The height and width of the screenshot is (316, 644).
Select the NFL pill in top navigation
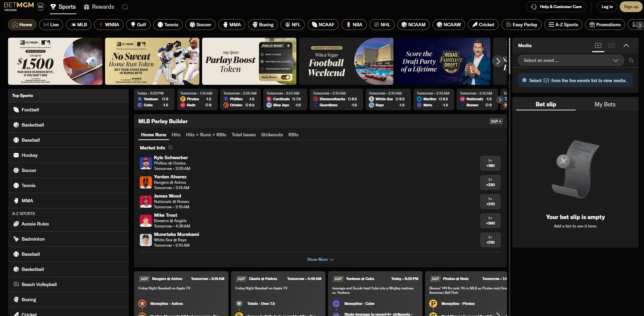pos(292,25)
